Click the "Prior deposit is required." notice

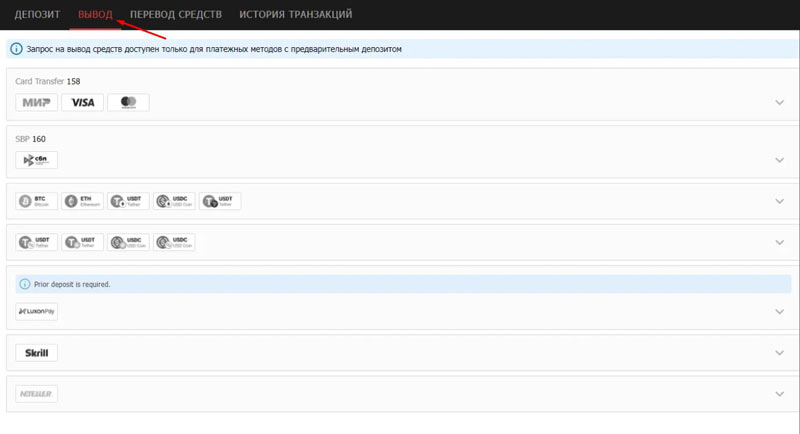click(x=72, y=284)
